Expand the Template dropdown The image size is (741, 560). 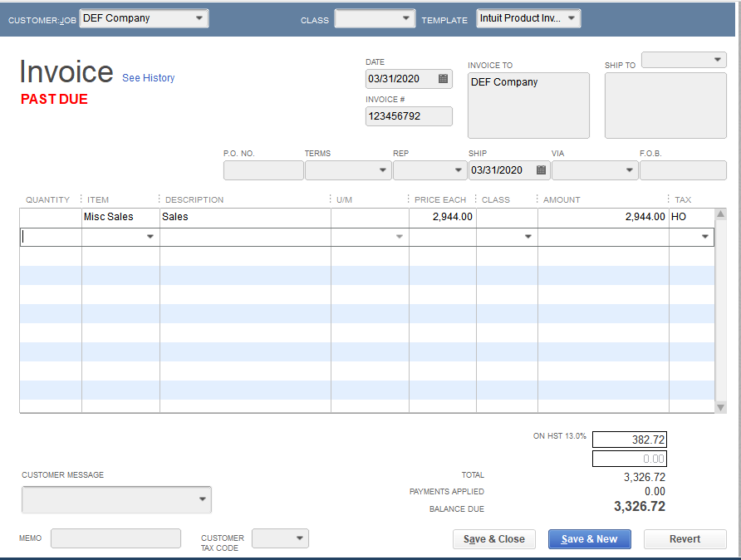572,18
